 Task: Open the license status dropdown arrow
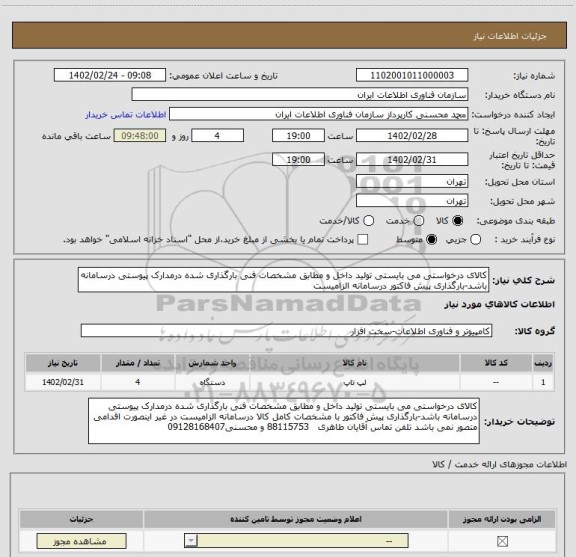point(191,541)
